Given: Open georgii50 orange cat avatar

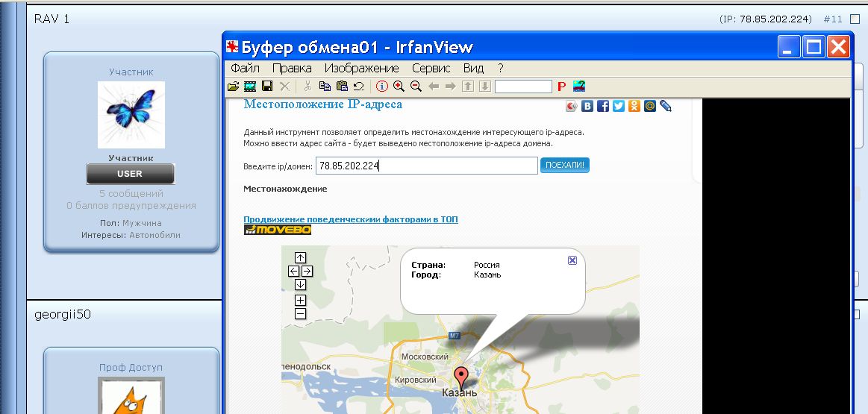Looking at the screenshot, I should pyautogui.click(x=131, y=395).
